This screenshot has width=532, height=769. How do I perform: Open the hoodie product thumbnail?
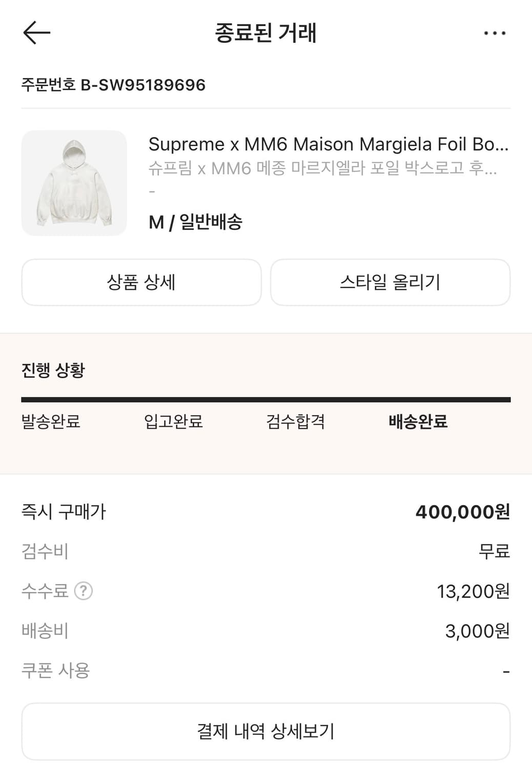coord(74,183)
